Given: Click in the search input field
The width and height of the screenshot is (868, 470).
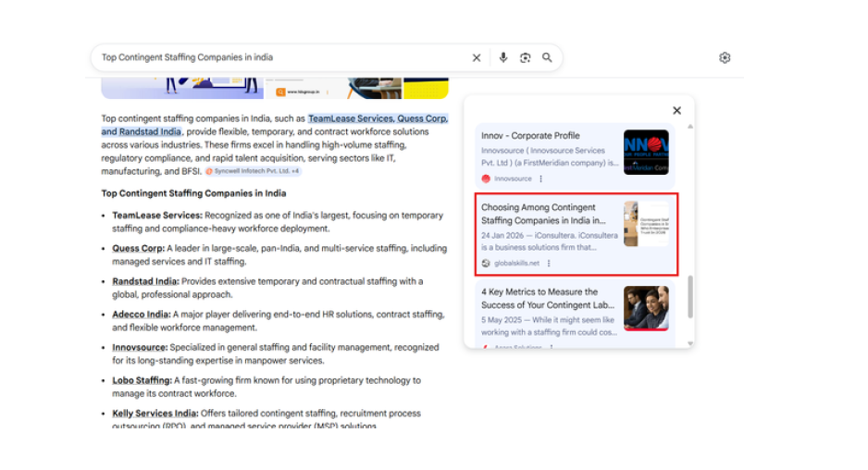Looking at the screenshot, I should (x=278, y=57).
